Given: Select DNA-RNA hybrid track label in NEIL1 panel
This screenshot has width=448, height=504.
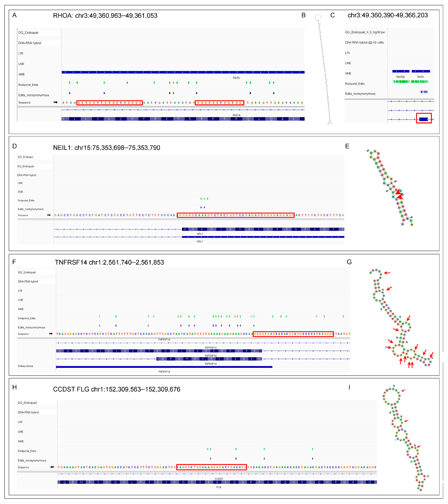Looking at the screenshot, I should coord(27,175).
